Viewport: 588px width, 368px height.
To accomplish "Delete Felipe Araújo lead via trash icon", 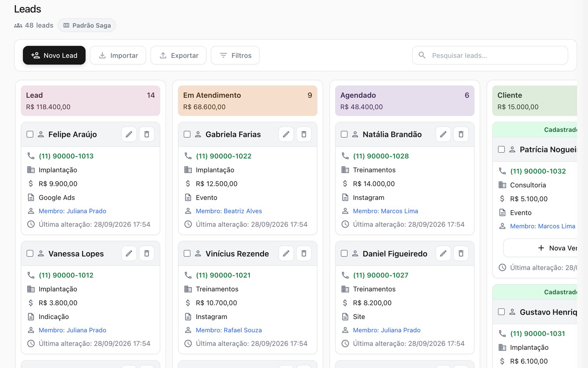I will click(x=147, y=134).
